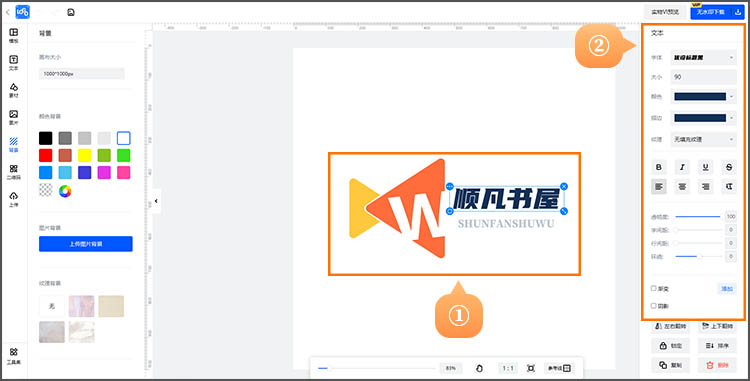Open the 上传 upload sidebar tab
Viewport: 750px width, 381px height.
13,199
